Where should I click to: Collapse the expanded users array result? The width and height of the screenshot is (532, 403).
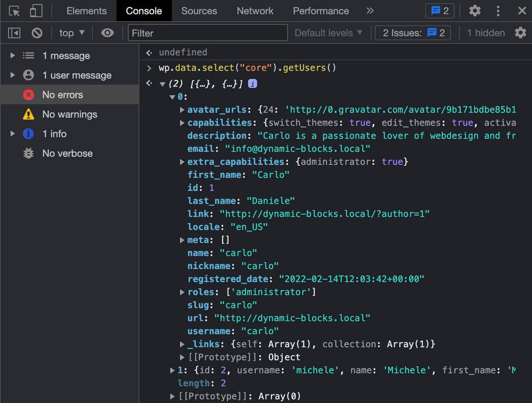[163, 84]
